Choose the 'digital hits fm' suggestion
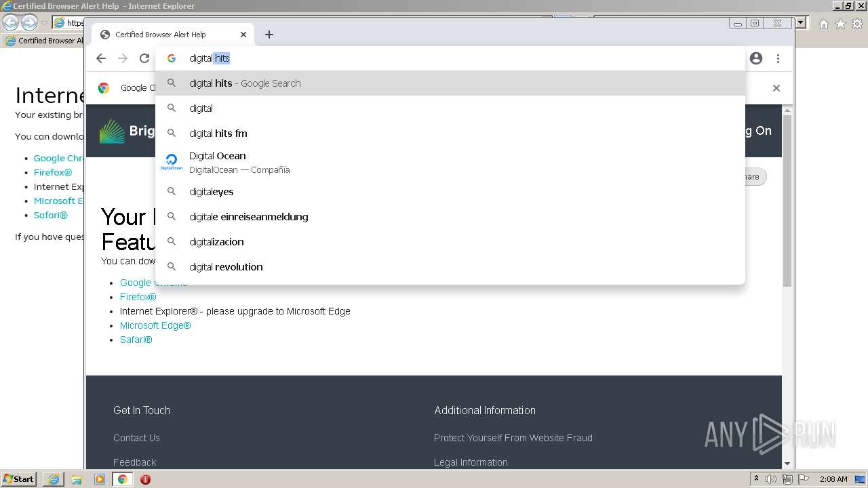 click(450, 134)
